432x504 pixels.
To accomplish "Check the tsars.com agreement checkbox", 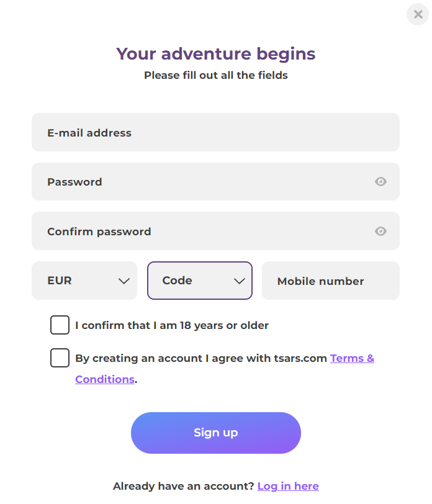I will 60,358.
